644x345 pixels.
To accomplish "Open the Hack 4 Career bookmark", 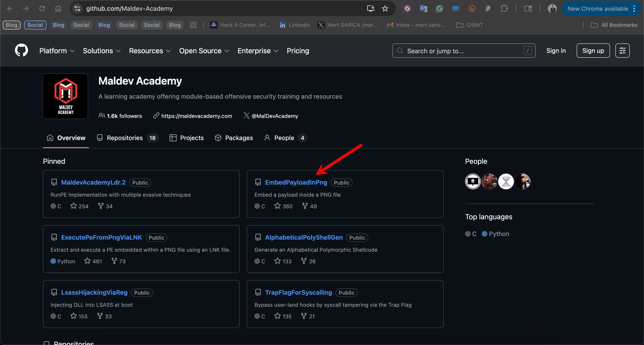I will pos(240,25).
